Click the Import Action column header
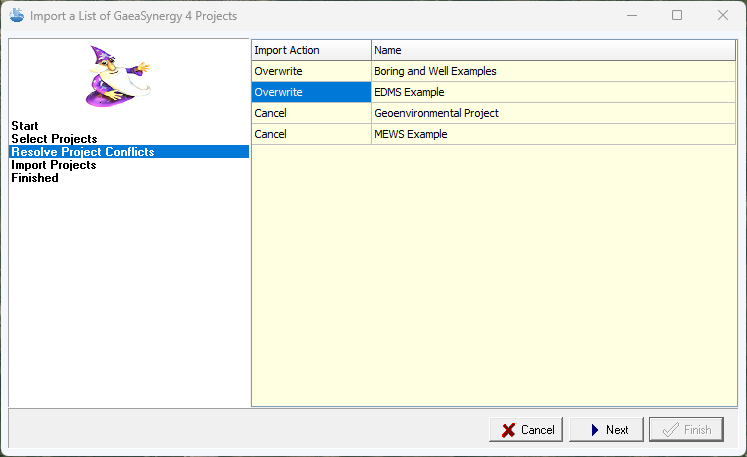Screen dimensions: 747x457 (311, 50)
